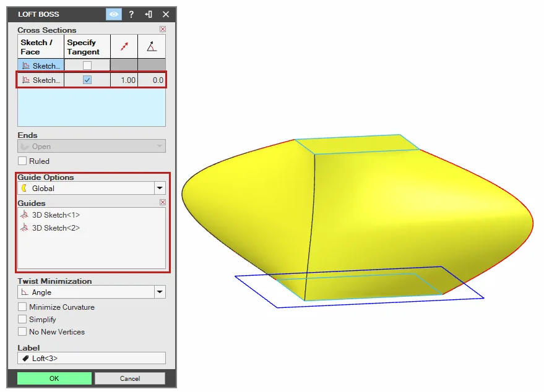
Task: Open the Guide Options dropdown arrow
Action: pos(160,188)
